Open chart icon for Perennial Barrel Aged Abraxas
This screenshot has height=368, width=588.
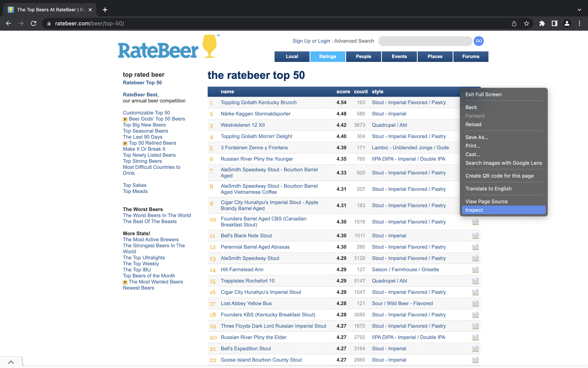(x=475, y=247)
